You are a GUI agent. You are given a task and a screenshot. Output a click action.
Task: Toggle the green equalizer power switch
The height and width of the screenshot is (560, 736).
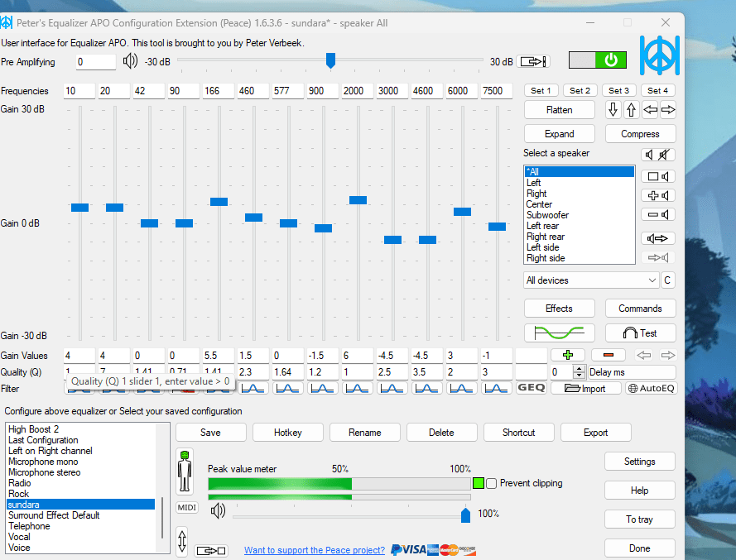click(598, 60)
